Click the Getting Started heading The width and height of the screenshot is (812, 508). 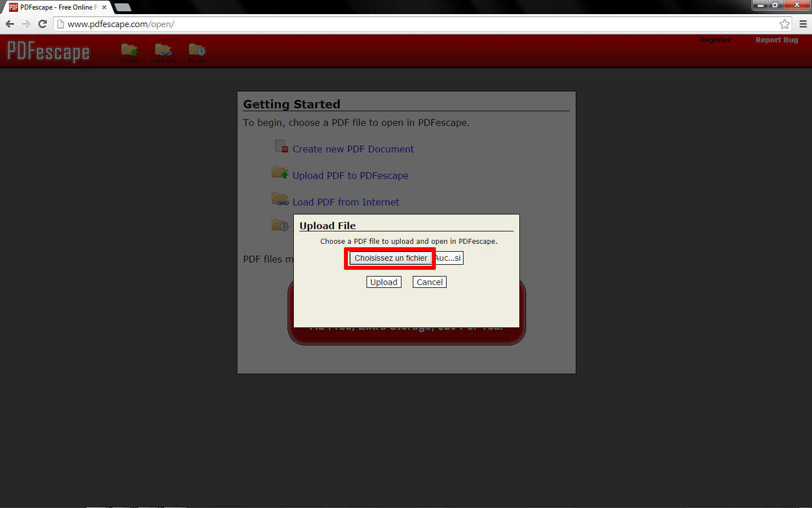pos(292,104)
